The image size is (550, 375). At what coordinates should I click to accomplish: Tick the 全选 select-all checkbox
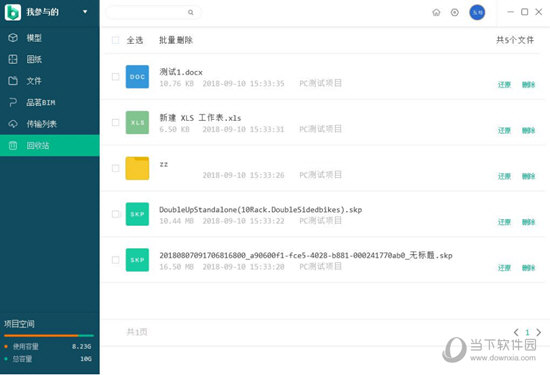[x=115, y=40]
